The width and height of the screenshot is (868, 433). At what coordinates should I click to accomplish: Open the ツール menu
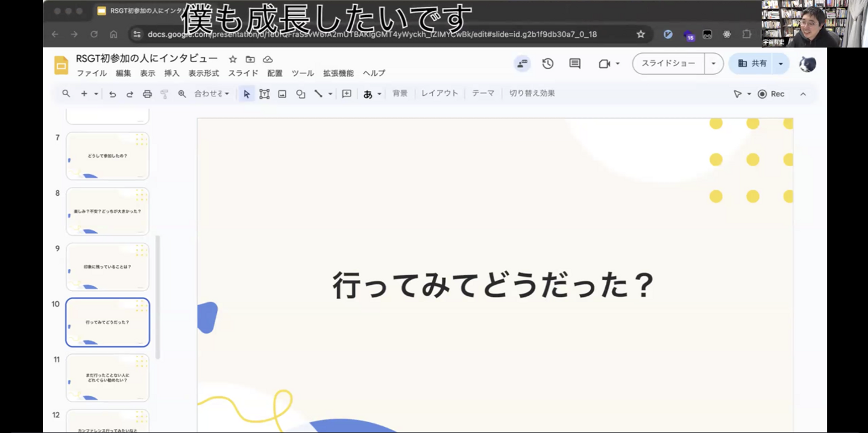click(303, 73)
